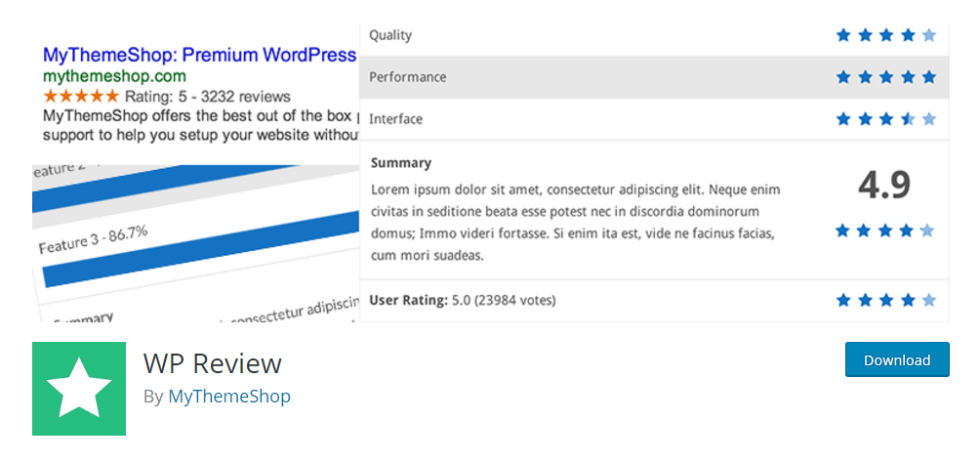
Task: Click the third star in Performance row
Action: [886, 77]
